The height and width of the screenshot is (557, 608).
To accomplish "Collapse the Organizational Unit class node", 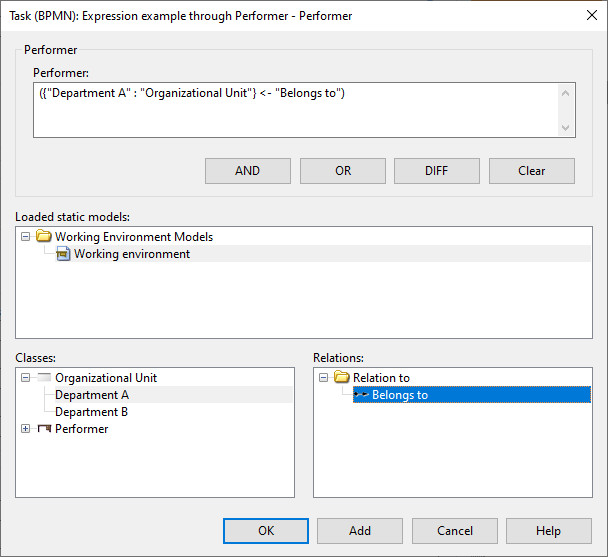I will tap(25, 378).
